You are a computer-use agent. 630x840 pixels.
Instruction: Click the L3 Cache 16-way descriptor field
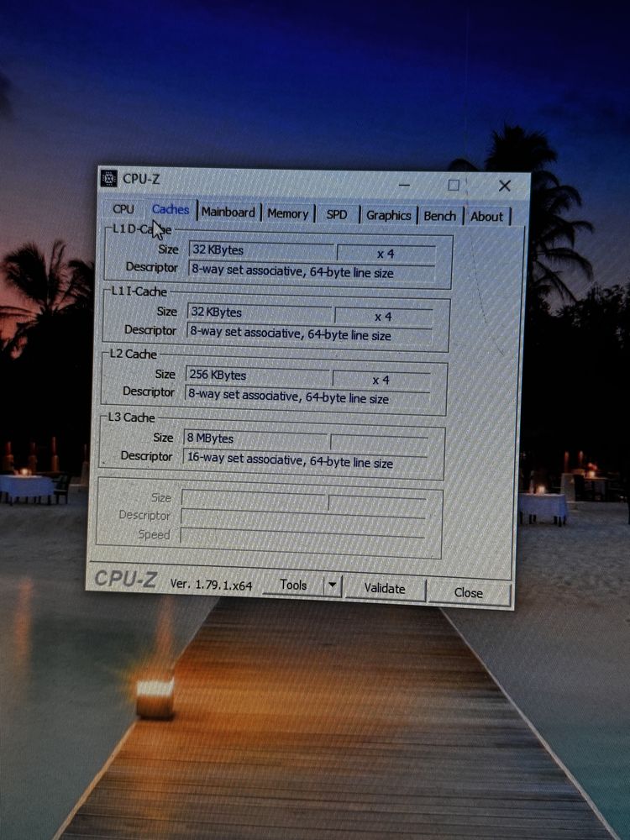[305, 460]
